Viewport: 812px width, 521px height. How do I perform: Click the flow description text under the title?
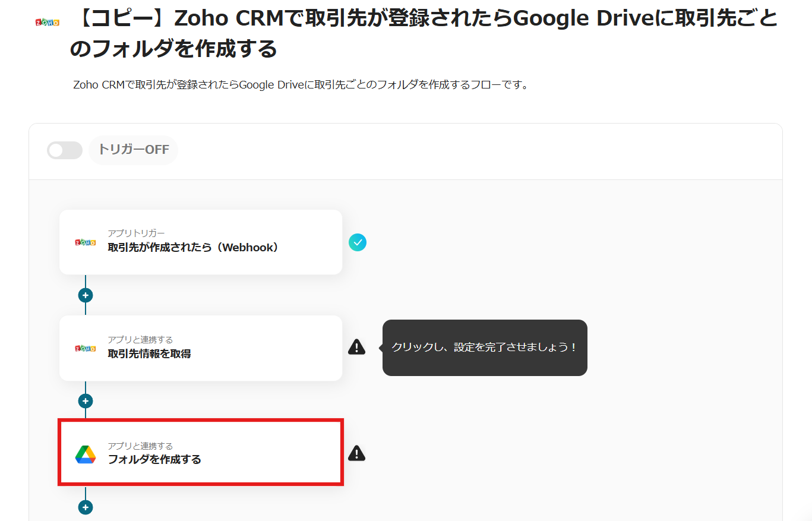coord(301,84)
